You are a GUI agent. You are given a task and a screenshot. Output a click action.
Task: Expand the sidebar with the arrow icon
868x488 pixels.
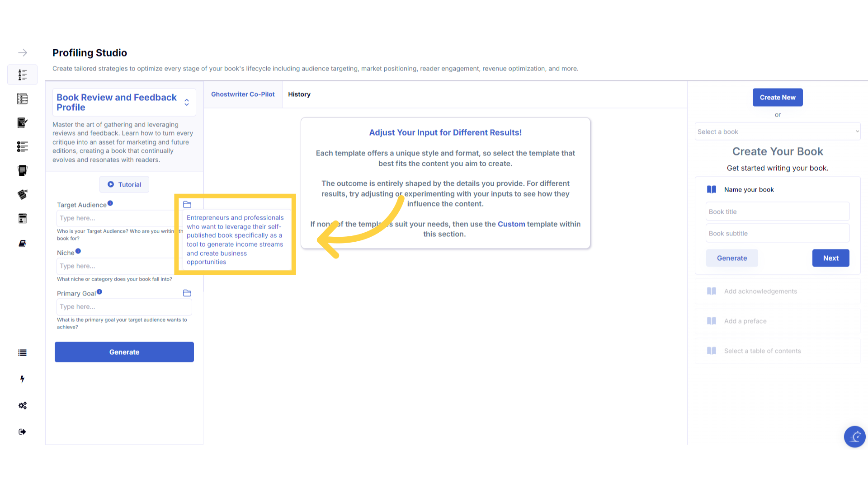[x=23, y=53]
